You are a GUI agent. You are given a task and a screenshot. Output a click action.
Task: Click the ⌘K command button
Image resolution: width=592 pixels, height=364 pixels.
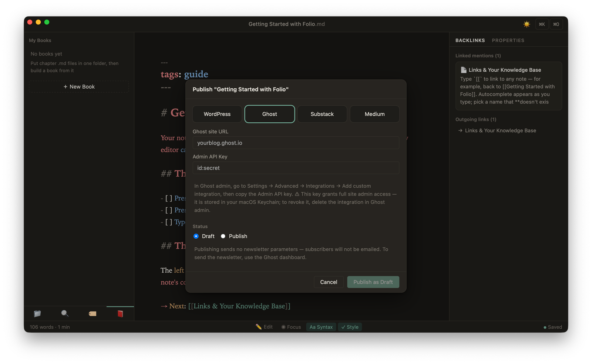(x=542, y=24)
